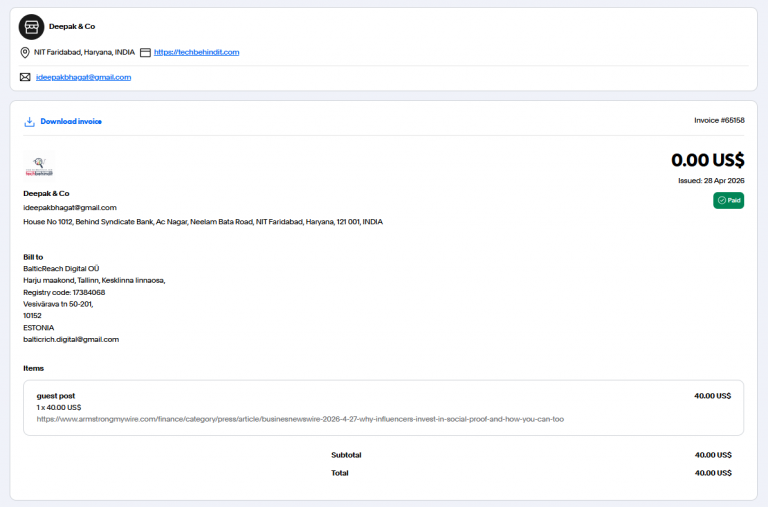
Task: Click the Deepak & Co store avatar icon
Action: pyautogui.click(x=31, y=27)
